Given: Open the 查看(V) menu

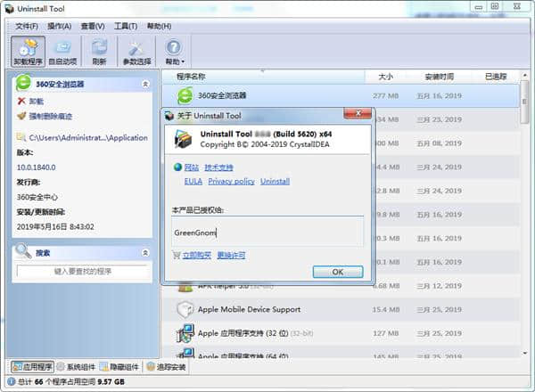Looking at the screenshot, I should (x=93, y=26).
